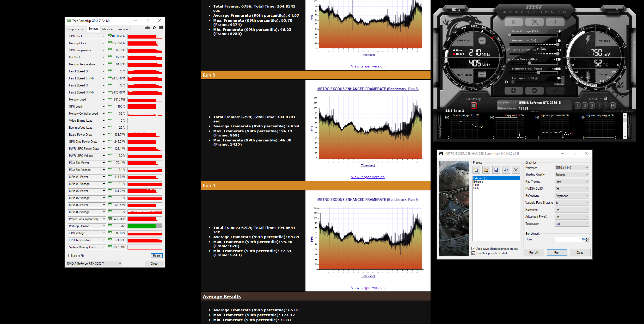Open the Graphics Card tab in GPU-Z
This screenshot has height=324, width=644.
(76, 29)
